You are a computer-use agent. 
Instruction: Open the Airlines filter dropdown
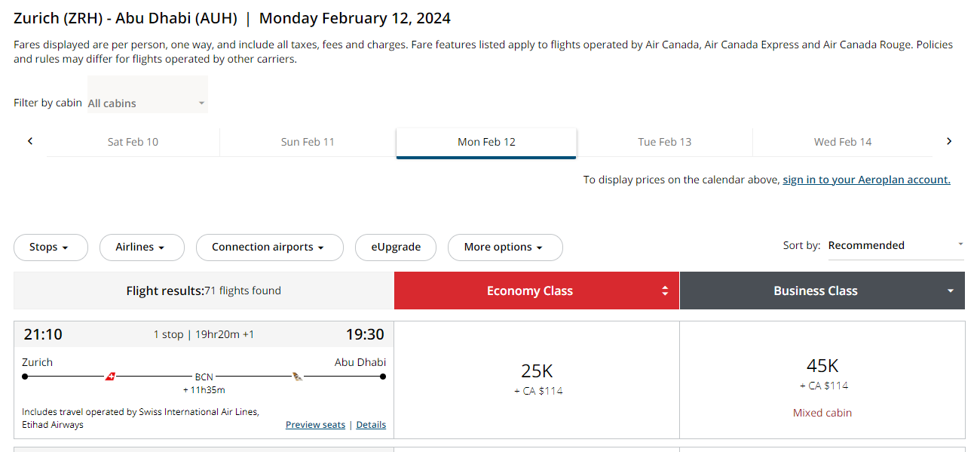click(142, 247)
